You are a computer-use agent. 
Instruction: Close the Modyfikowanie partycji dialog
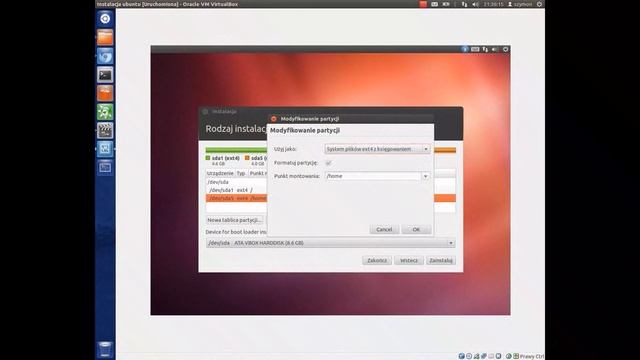(273, 119)
